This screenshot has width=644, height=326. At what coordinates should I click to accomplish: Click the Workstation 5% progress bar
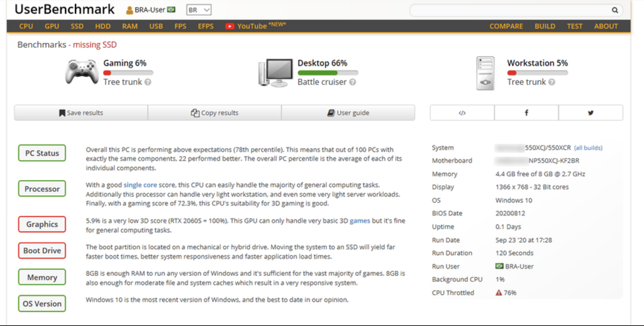tap(537, 73)
